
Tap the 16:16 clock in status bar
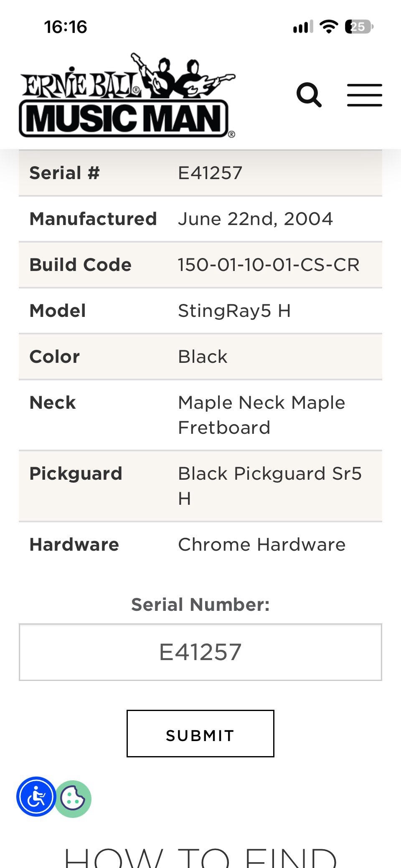click(x=66, y=27)
